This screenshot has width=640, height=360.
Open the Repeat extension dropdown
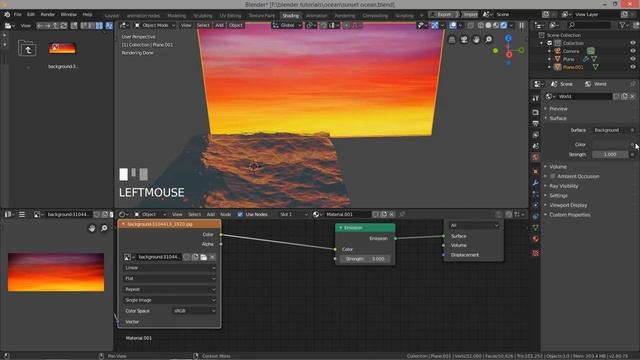pos(169,289)
